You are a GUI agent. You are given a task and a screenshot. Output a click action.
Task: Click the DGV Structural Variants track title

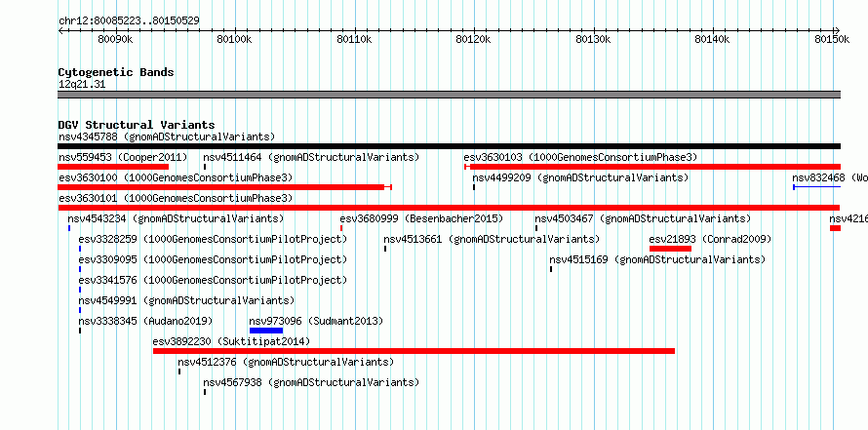(137, 125)
